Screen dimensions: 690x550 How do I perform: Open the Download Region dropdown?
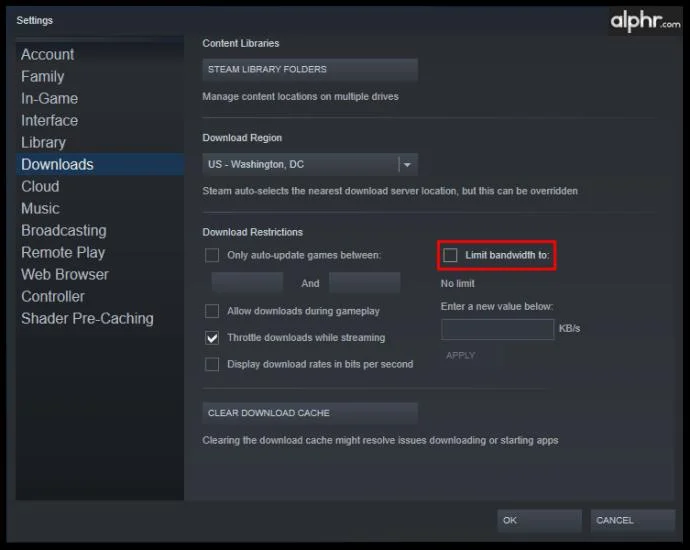click(310, 165)
